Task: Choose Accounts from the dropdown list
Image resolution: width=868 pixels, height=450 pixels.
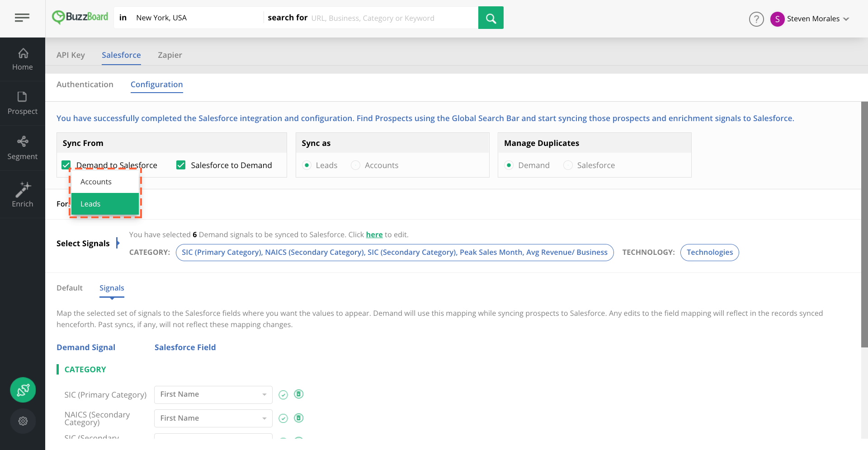Action: click(x=105, y=182)
